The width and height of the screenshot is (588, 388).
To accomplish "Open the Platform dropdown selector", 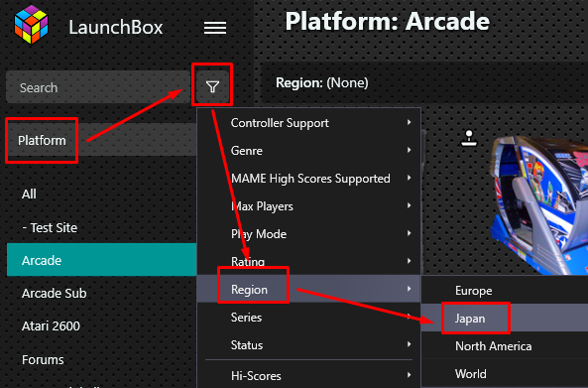I will 101,140.
